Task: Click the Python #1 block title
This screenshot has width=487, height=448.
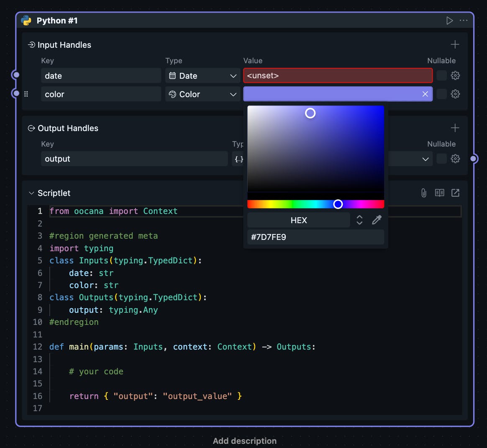Action: click(57, 21)
